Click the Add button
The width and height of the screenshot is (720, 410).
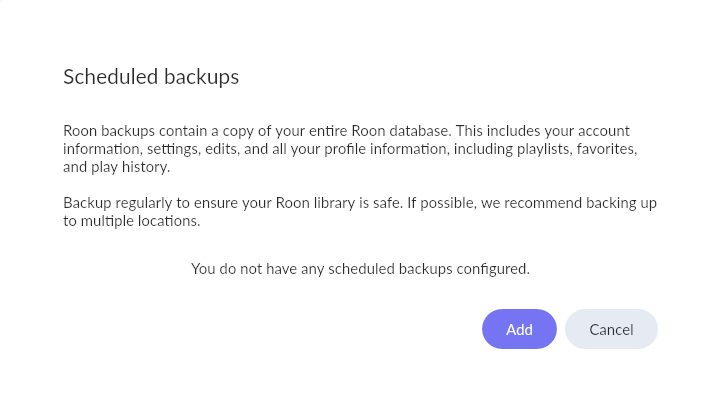[519, 329]
